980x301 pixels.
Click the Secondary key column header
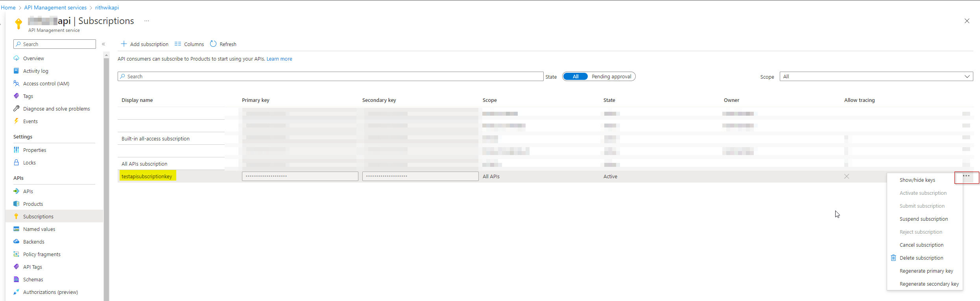coord(379,100)
